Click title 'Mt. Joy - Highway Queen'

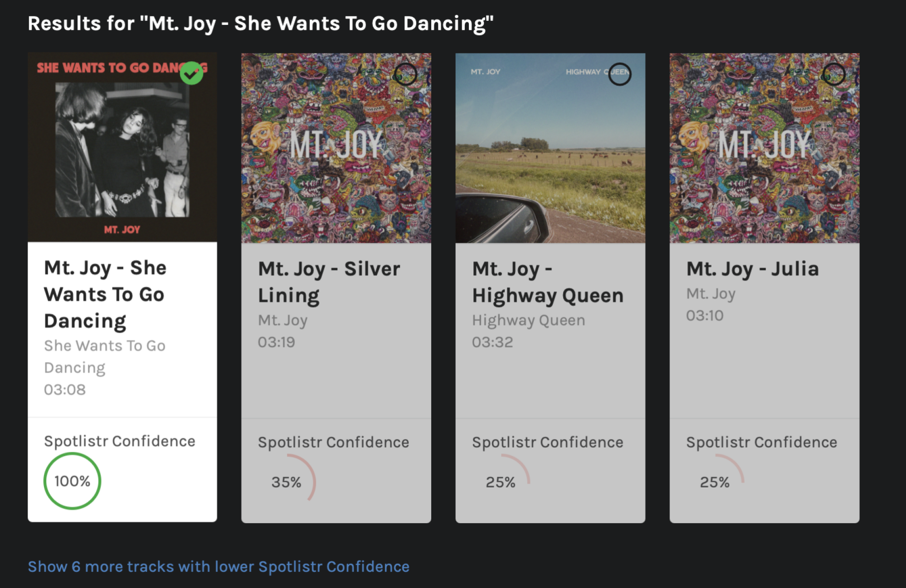pyautogui.click(x=548, y=282)
